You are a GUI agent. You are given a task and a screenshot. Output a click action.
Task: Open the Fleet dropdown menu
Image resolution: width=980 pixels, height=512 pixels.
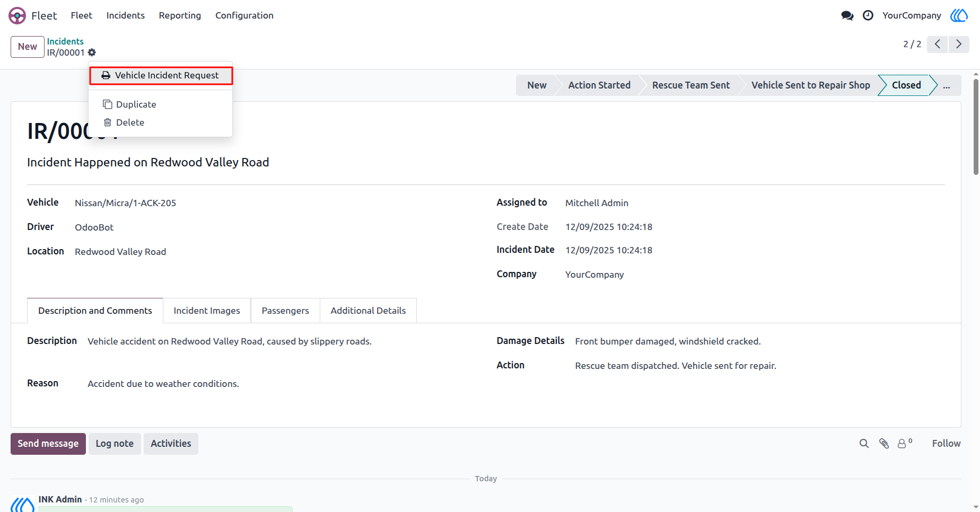(x=81, y=15)
